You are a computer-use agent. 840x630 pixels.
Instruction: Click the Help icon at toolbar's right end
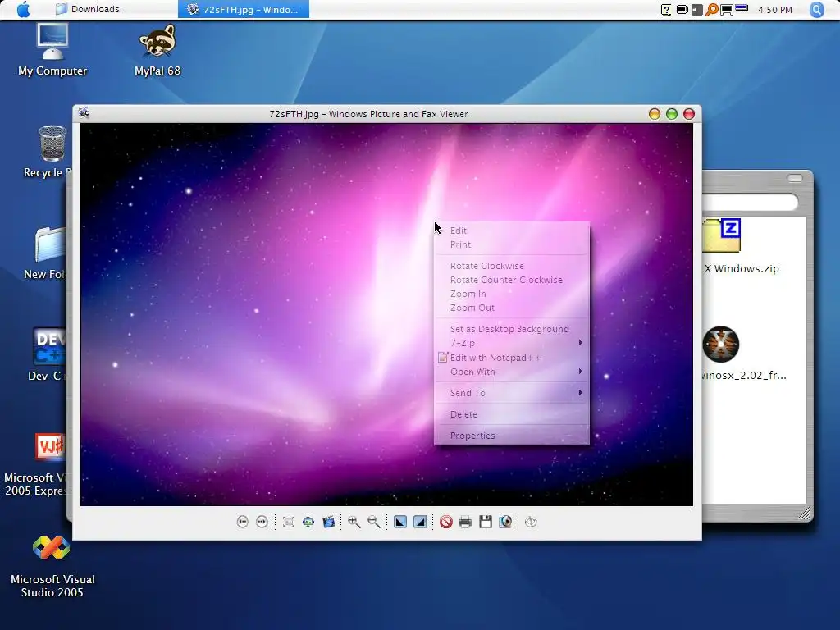click(x=531, y=522)
